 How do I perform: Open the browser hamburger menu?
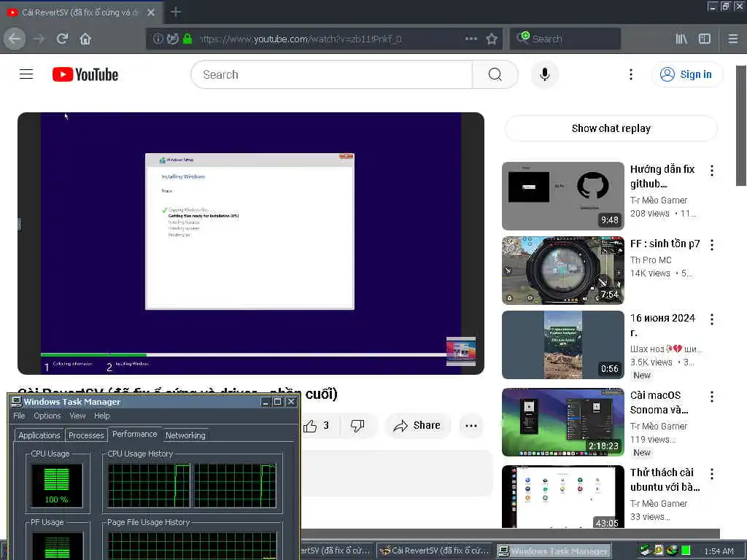click(x=733, y=39)
